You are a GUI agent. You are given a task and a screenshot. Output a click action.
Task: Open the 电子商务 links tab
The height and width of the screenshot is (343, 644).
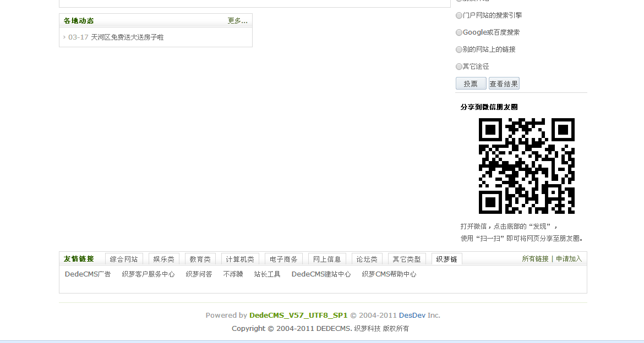[283, 259]
